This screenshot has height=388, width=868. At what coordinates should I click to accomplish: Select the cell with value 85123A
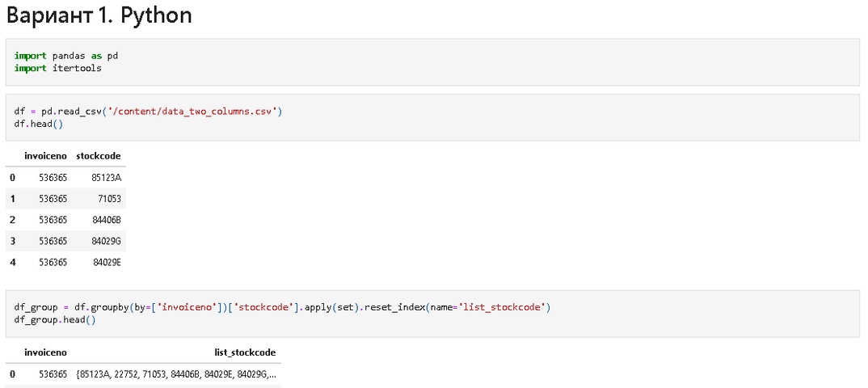click(106, 177)
